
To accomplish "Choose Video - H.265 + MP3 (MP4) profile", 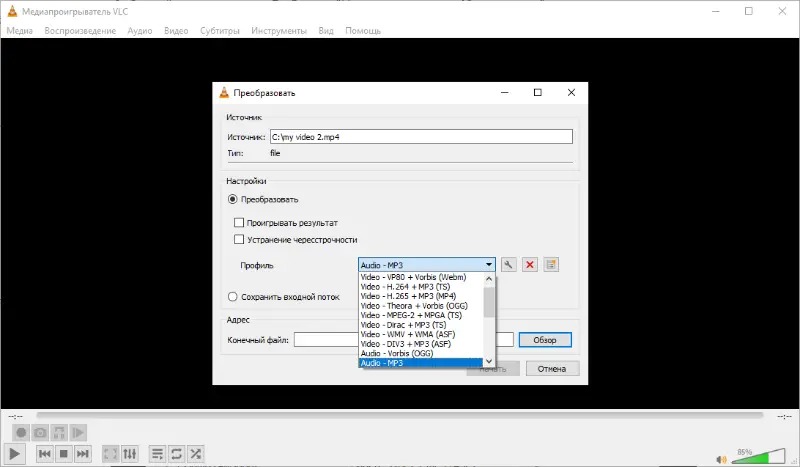I will (x=420, y=296).
